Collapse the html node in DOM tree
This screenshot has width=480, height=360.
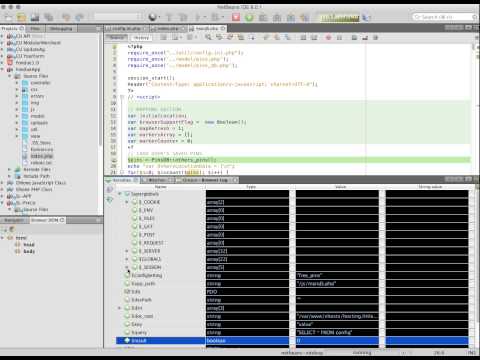pyautogui.click(x=3, y=238)
